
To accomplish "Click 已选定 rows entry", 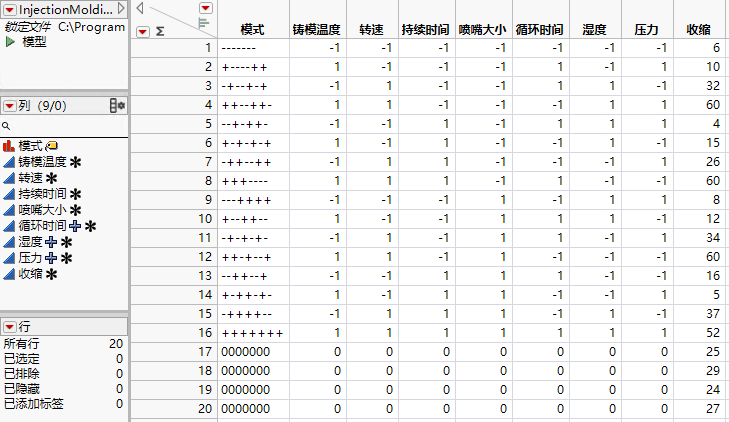I will [x=63, y=359].
